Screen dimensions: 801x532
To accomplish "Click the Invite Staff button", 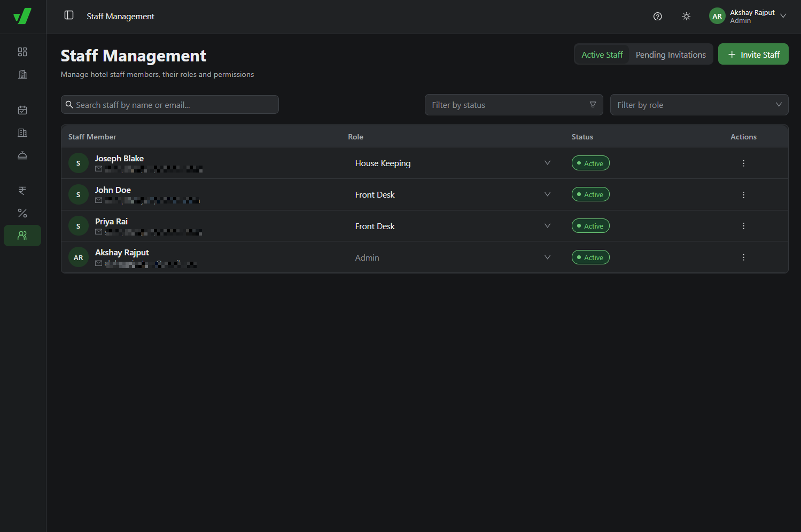I will click(x=753, y=54).
